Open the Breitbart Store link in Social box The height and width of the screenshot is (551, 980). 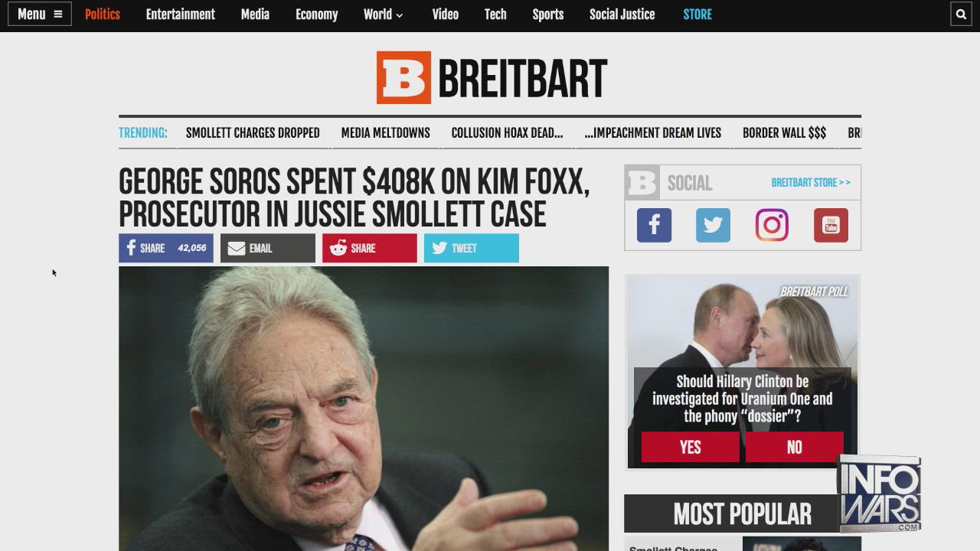tap(811, 183)
